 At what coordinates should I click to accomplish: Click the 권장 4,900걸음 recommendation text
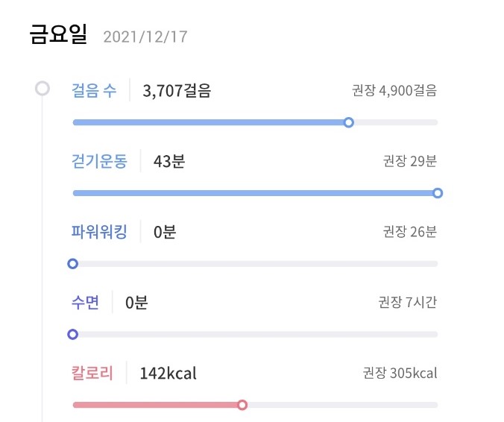tap(394, 90)
